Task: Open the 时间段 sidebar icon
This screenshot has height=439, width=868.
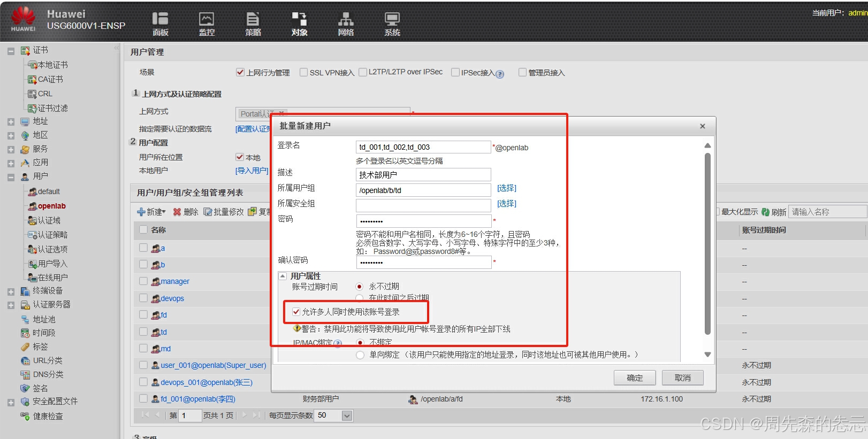Action: (25, 333)
